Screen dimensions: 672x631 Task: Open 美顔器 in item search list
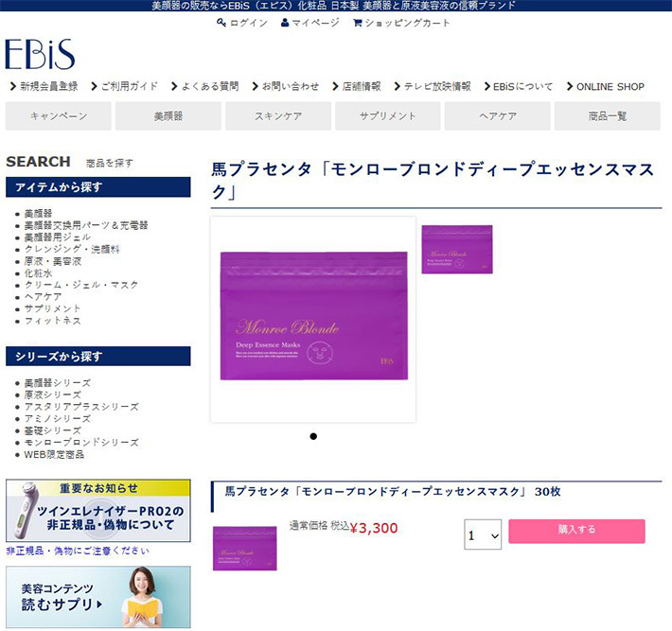38,214
